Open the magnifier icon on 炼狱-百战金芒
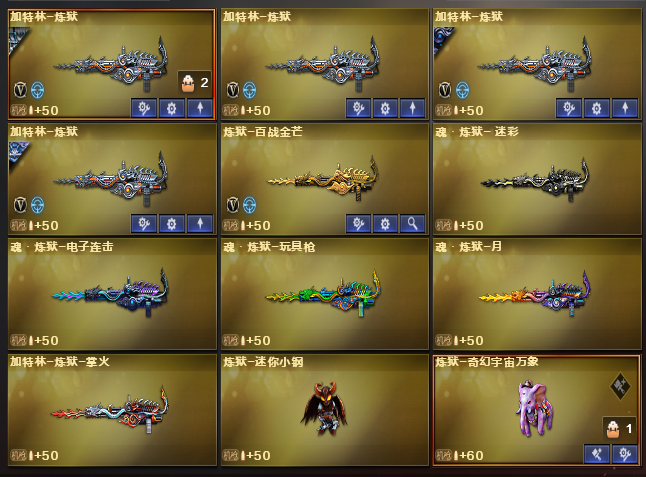The width and height of the screenshot is (646, 477). (x=412, y=224)
